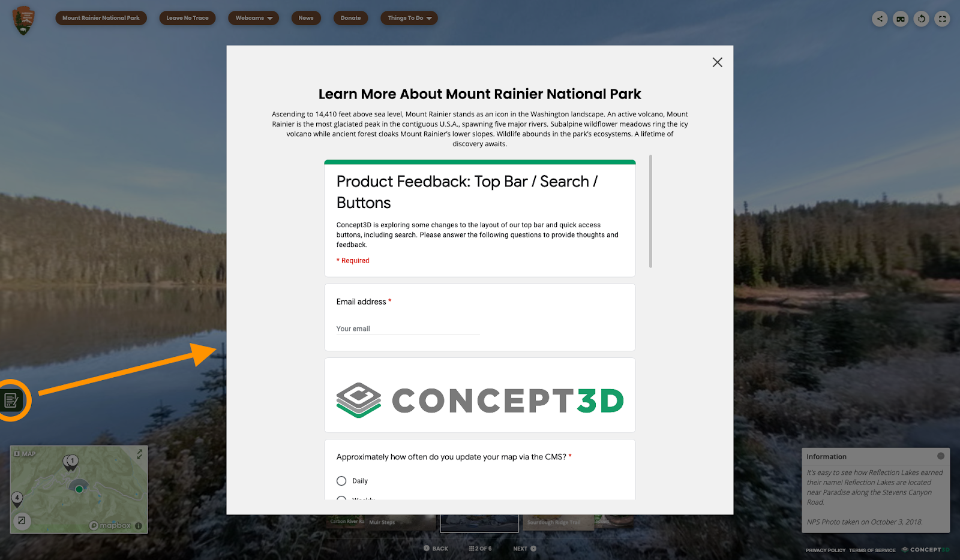Close the Learn More modal
Screen dimensions: 960x560
coord(717,62)
